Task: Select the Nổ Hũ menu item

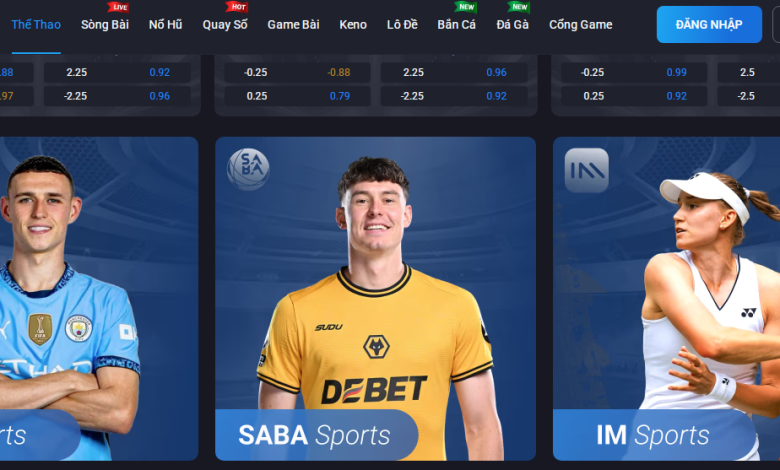Action: click(x=166, y=24)
